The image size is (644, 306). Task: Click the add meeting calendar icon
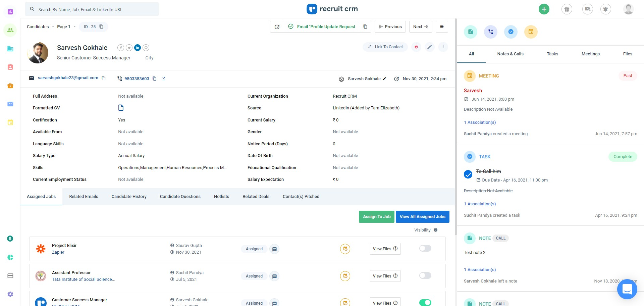coord(531,32)
